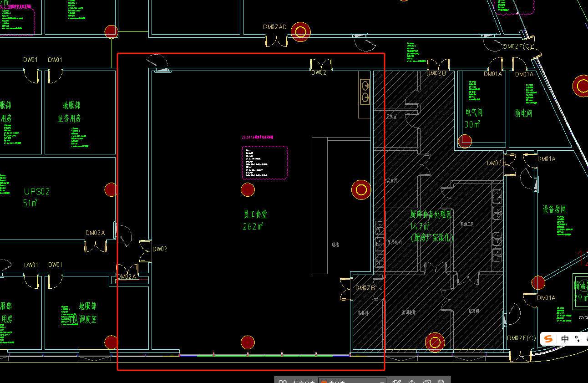Toggle the punctuation mode in the IME bar

point(577,339)
